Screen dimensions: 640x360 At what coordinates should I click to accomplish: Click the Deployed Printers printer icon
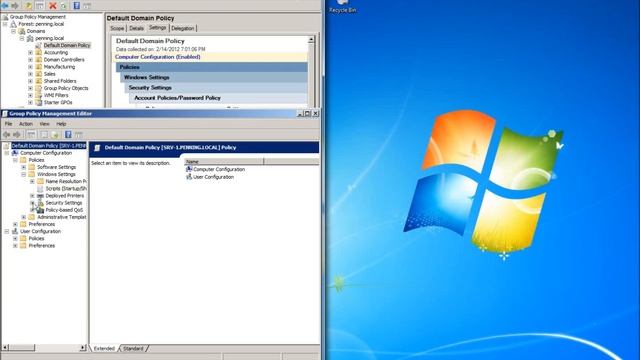click(40, 196)
